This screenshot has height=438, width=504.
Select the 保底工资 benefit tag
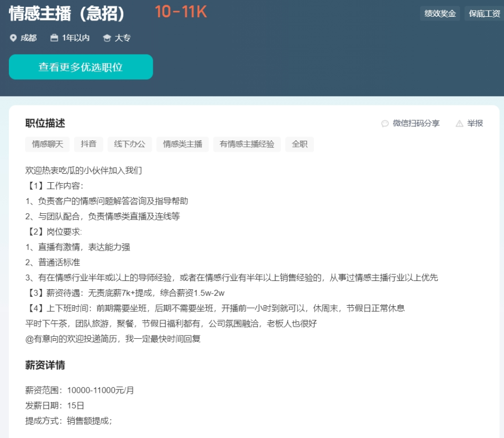[484, 13]
